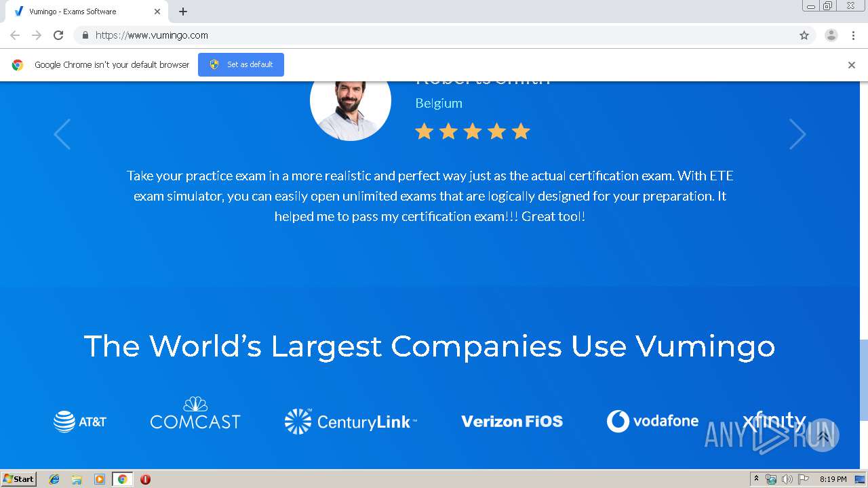
Task: Click the page vertical scrollbar thumb
Action: [863, 380]
